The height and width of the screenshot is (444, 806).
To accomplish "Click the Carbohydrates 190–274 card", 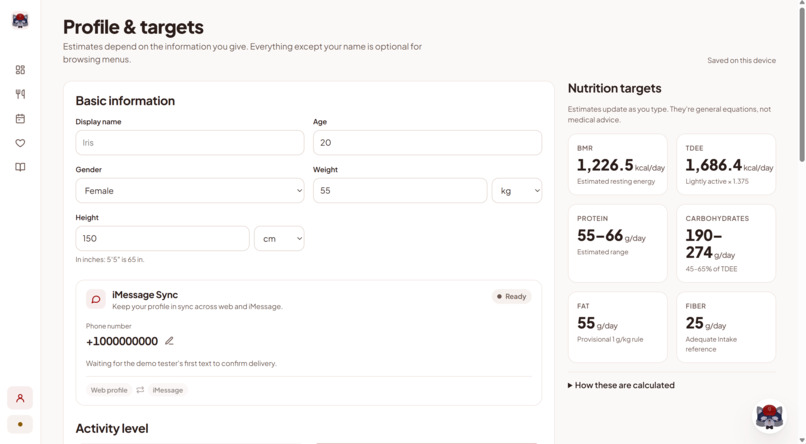I will [726, 243].
